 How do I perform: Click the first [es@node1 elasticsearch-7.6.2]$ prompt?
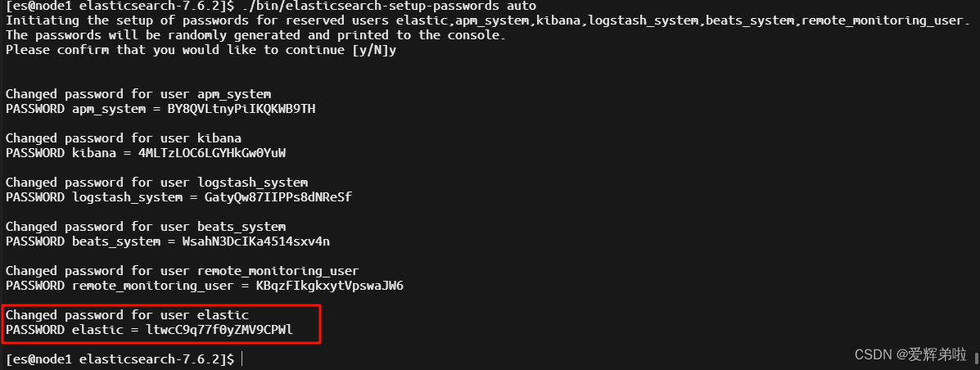(120, 7)
